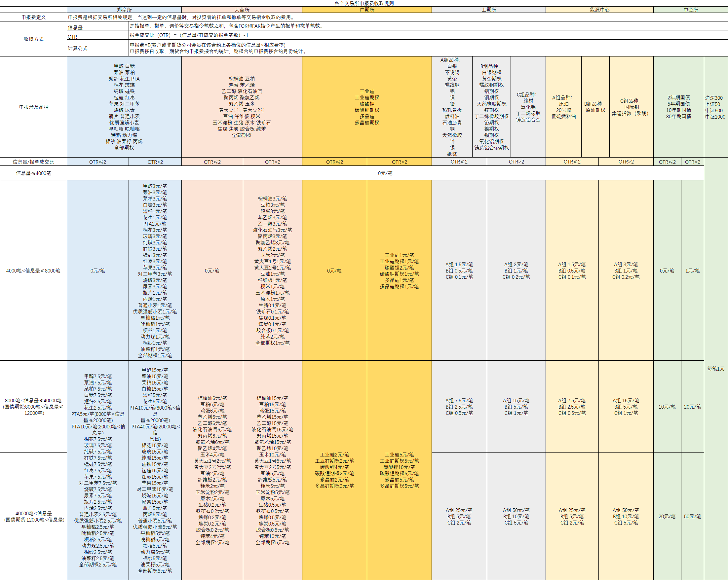
Task: Click the 4000笔<信息量≤8000笔 row label
Action: coord(33,271)
